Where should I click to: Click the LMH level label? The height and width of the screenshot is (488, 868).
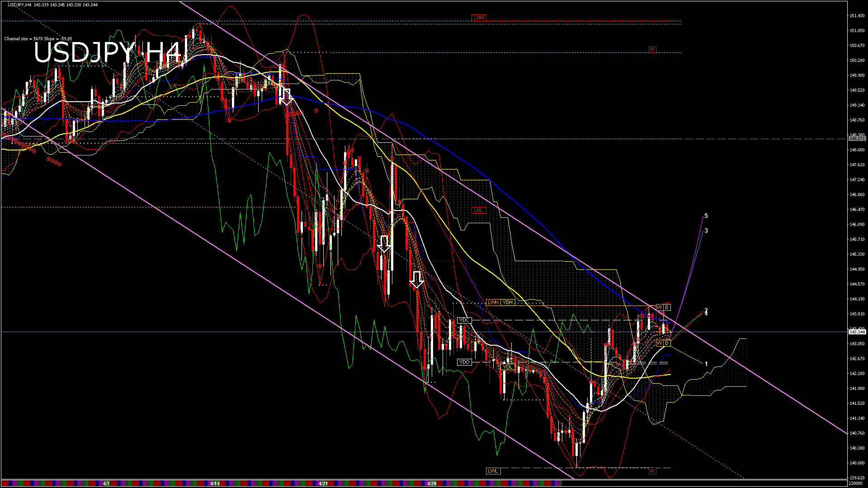pyautogui.click(x=478, y=18)
